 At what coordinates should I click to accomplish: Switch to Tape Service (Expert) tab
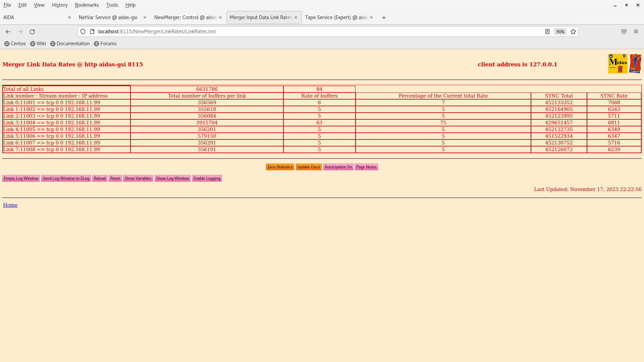(x=336, y=17)
